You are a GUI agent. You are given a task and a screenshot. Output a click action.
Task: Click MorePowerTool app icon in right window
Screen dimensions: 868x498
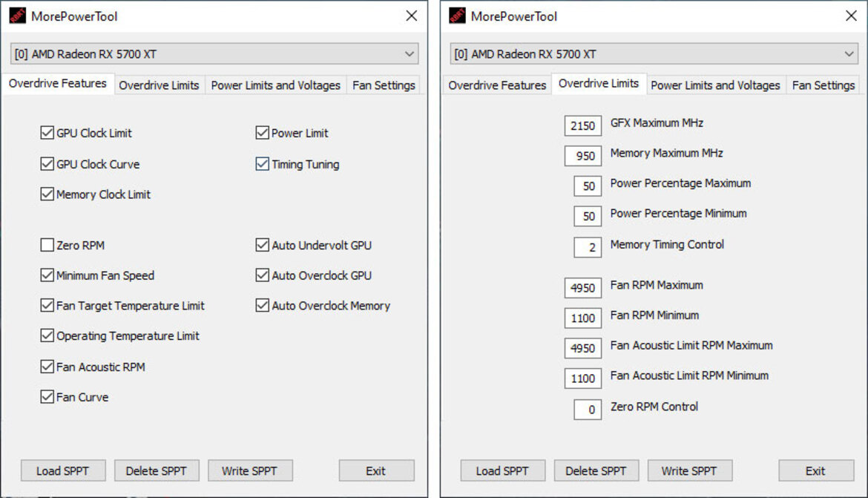(457, 16)
